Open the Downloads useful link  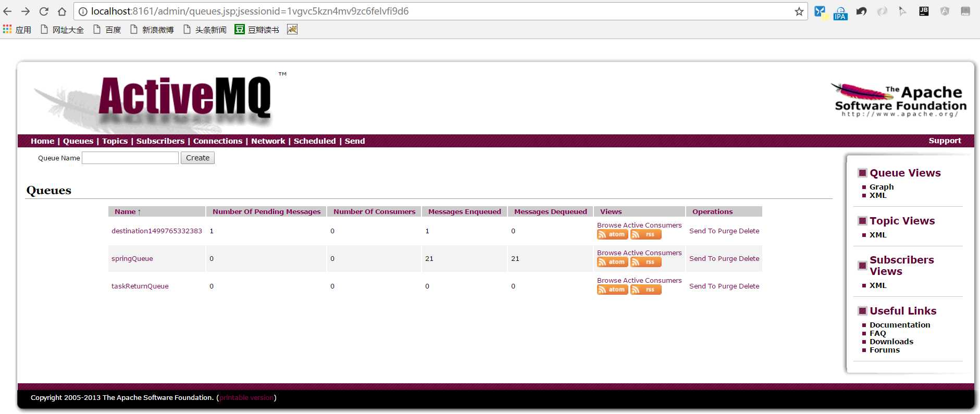coord(891,342)
